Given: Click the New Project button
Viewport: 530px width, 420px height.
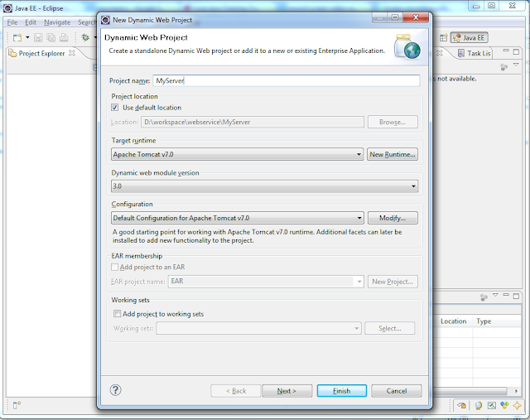Looking at the screenshot, I should (393, 282).
